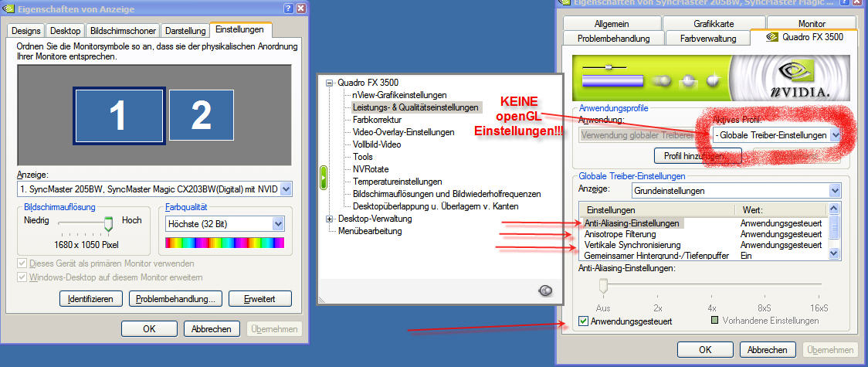
Task: Select Farbkorrektur in the tree
Action: [377, 120]
